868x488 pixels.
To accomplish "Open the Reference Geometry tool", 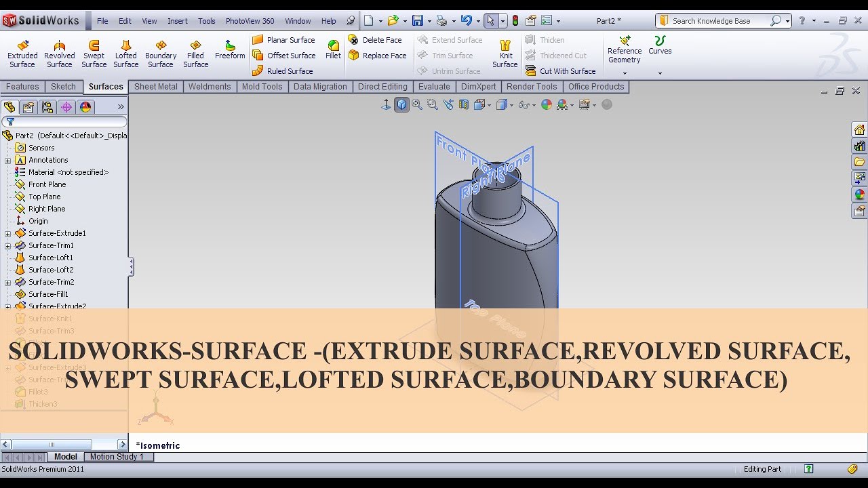I will (625, 49).
